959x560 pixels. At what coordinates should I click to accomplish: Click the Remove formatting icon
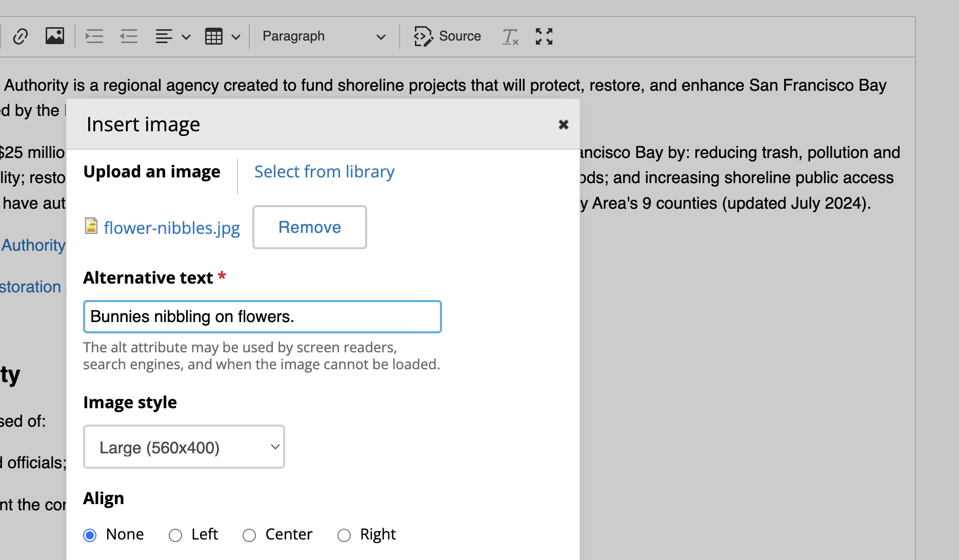(510, 36)
